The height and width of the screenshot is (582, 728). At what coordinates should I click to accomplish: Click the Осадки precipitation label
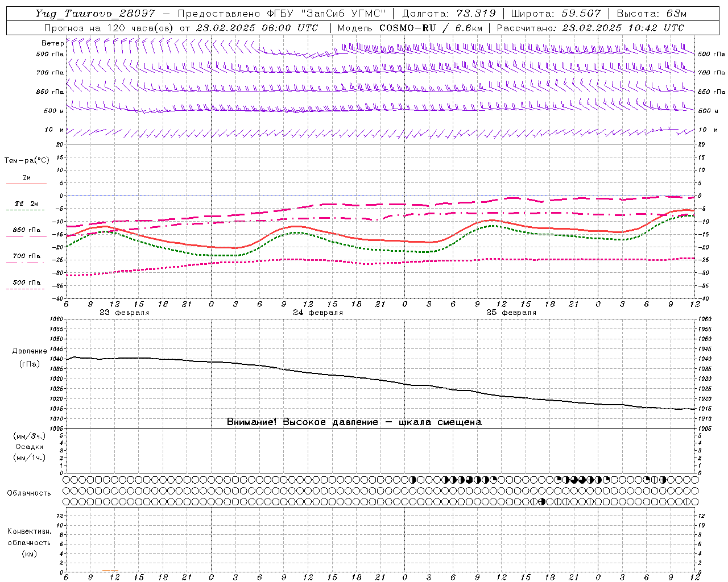tap(30, 447)
